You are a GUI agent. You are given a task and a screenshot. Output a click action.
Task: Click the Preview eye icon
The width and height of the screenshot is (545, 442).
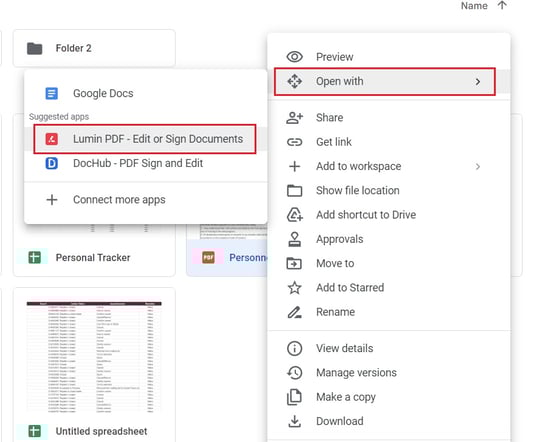[294, 57]
